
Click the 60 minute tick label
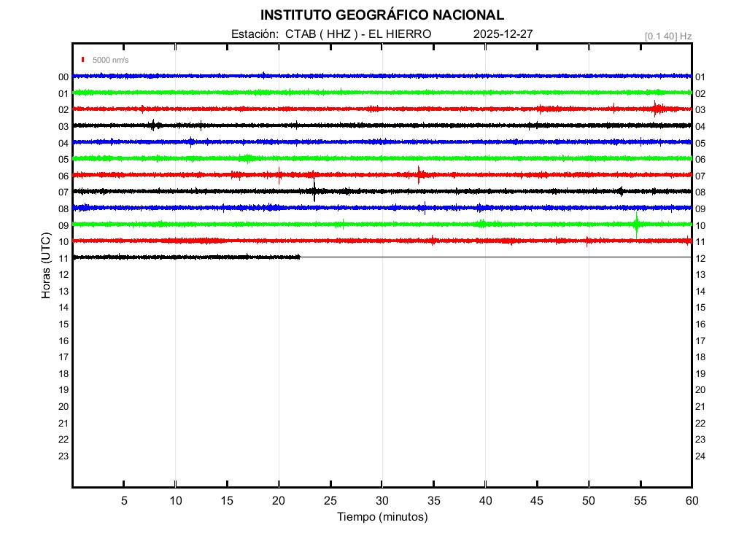tap(691, 500)
